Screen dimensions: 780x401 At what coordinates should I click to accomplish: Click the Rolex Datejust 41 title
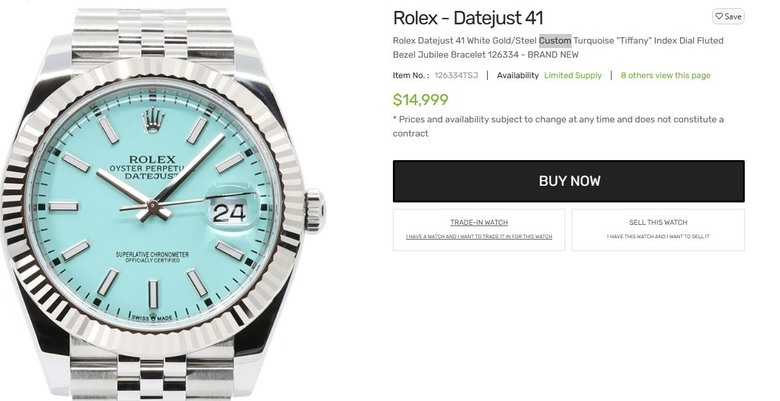pos(468,18)
